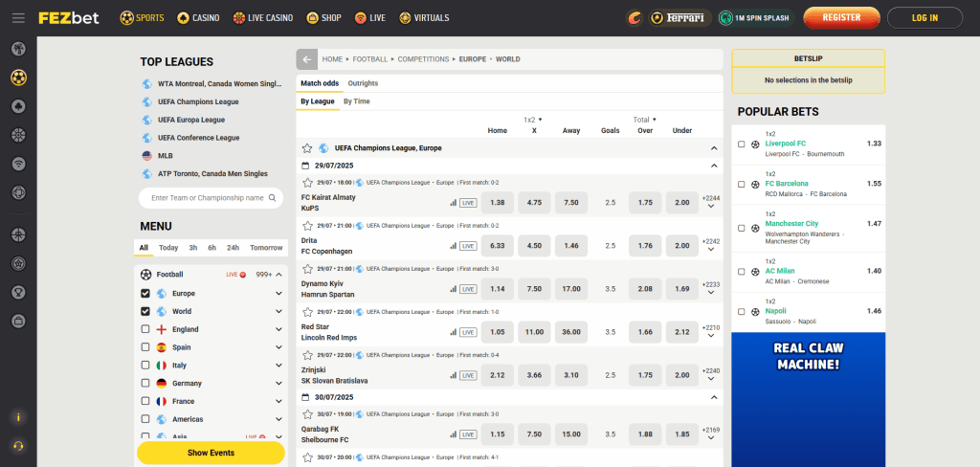
Task: Select the Match odds tab
Action: [x=320, y=83]
